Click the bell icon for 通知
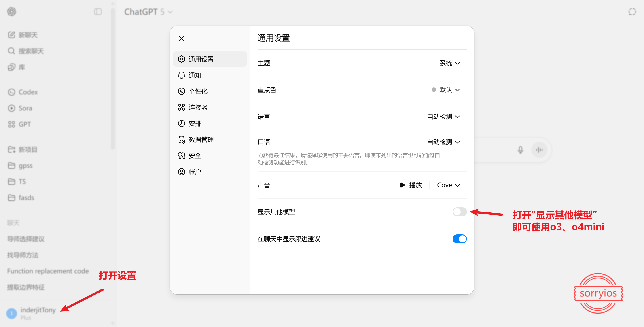Viewport: 644px width, 327px height. (182, 75)
